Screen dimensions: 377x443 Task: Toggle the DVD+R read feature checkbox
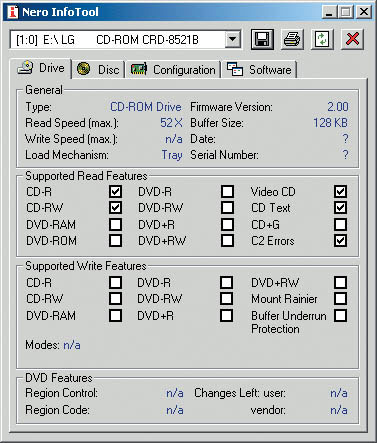(x=227, y=224)
